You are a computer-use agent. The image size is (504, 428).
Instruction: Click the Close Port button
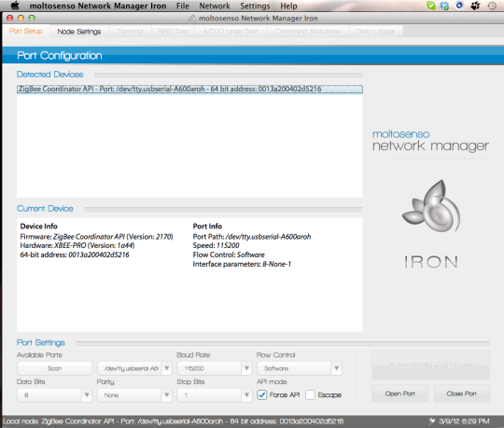point(462,393)
